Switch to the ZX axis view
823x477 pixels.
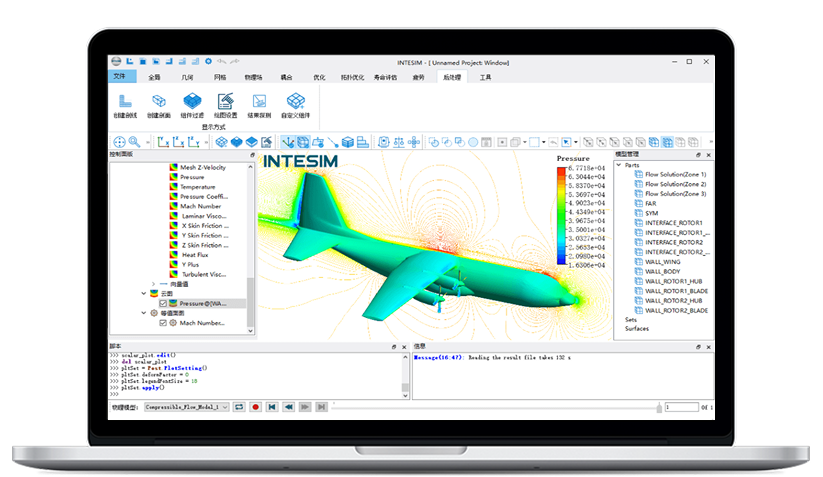point(178,142)
